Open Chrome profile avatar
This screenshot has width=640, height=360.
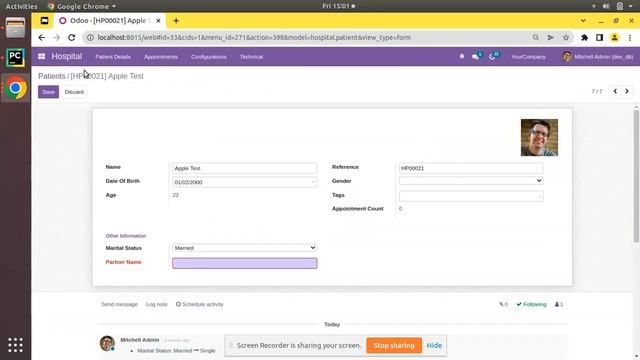[614, 38]
